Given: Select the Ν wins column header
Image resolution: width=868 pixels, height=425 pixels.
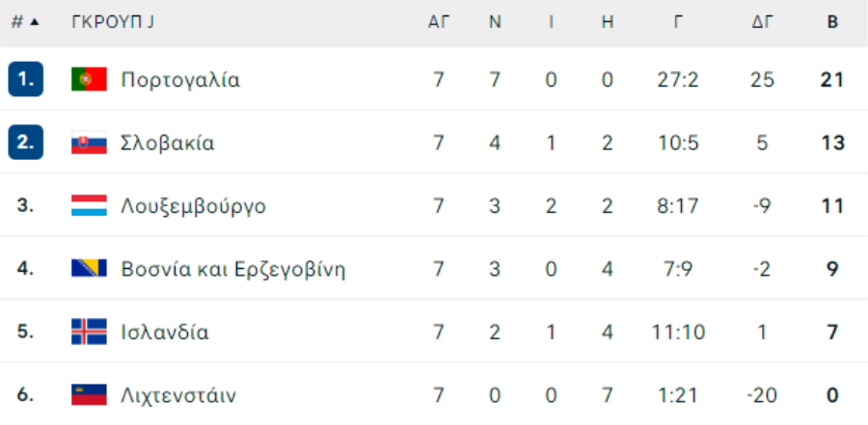Looking at the screenshot, I should [495, 22].
